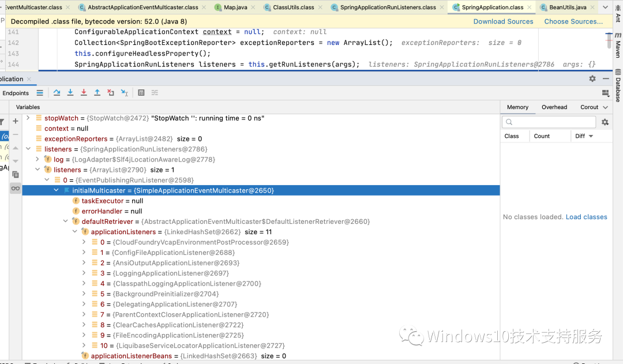The width and height of the screenshot is (623, 364).
Task: Select the SpringApplication.class tab
Action: click(492, 7)
